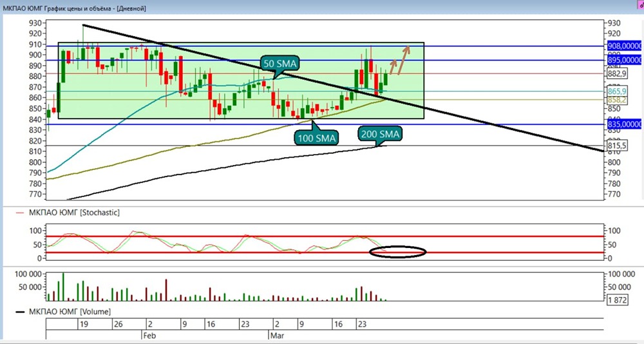Screen dimensions: 644x344
Task: Select the 895,00000 price level label
Action: [x=624, y=61]
